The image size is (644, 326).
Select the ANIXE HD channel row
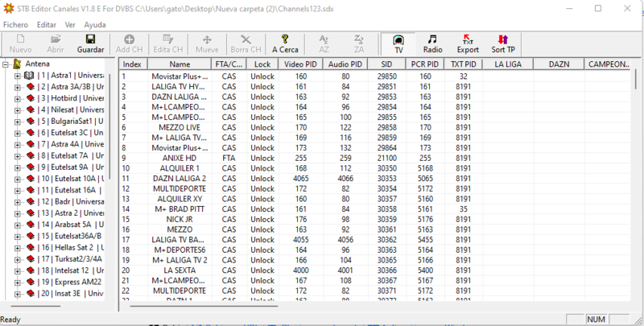click(x=375, y=158)
